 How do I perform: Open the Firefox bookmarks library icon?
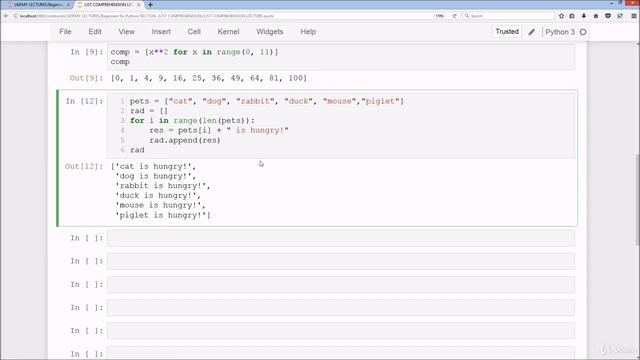572,16
